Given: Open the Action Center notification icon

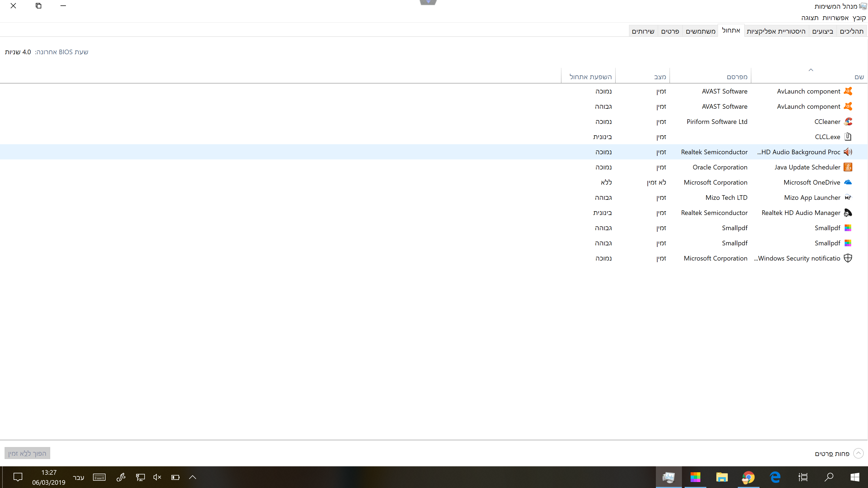Looking at the screenshot, I should tap(18, 477).
